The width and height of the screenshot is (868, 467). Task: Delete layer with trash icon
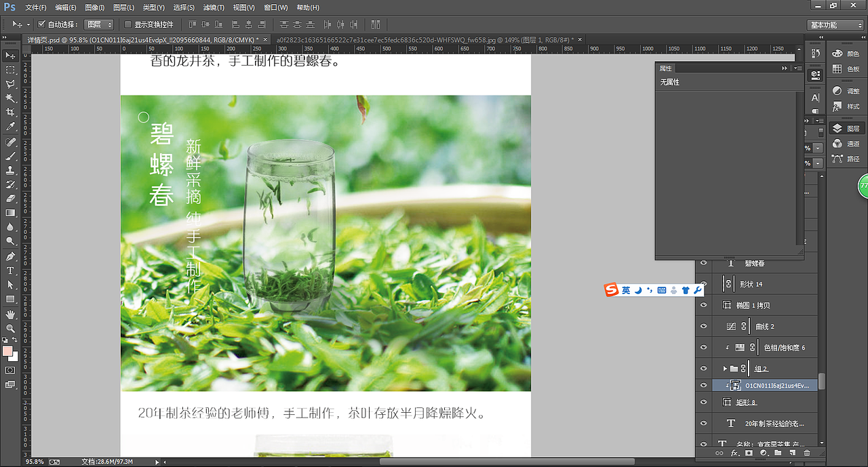[807, 452]
